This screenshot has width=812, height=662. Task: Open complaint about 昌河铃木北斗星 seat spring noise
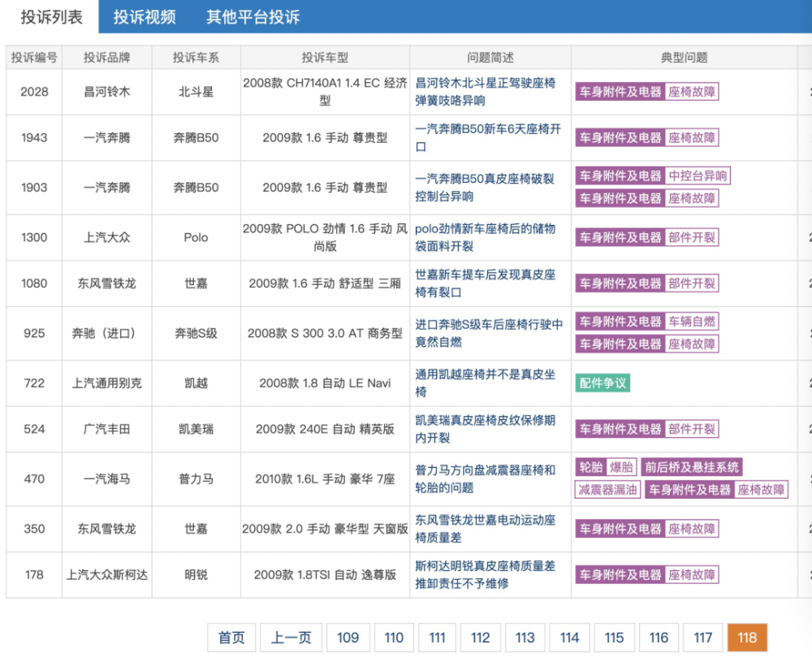[486, 92]
